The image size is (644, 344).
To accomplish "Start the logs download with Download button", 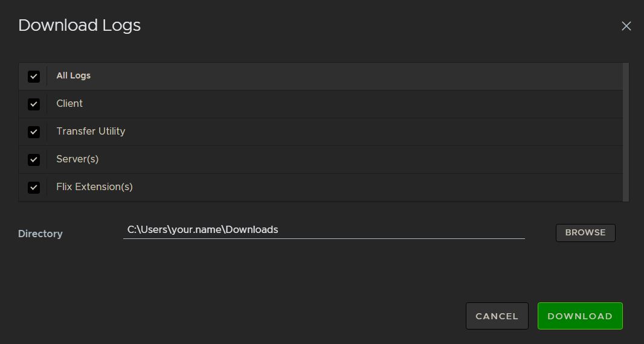I will 579,316.
